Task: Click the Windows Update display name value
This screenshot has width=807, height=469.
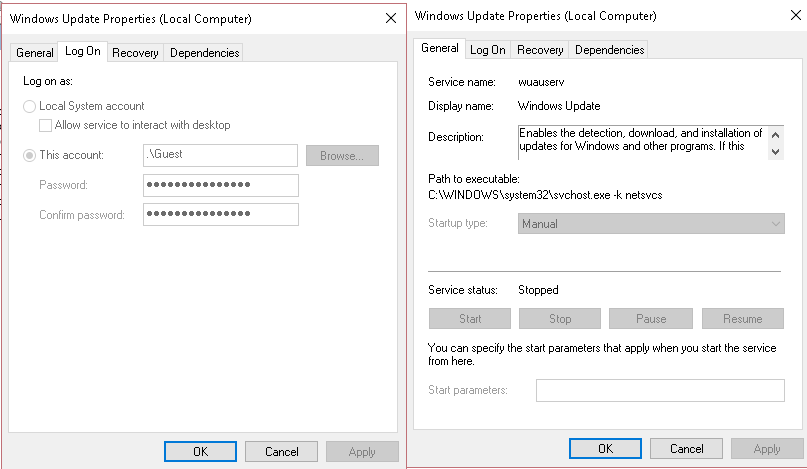Action: point(559,106)
